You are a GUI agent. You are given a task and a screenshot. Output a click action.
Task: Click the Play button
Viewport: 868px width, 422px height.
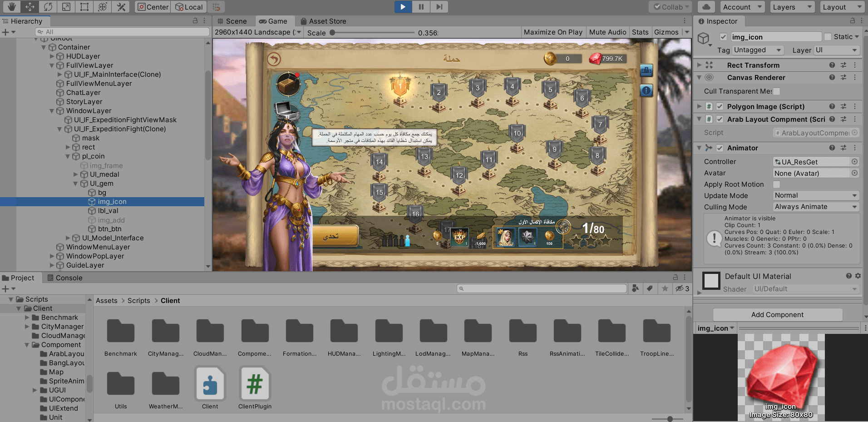(403, 7)
